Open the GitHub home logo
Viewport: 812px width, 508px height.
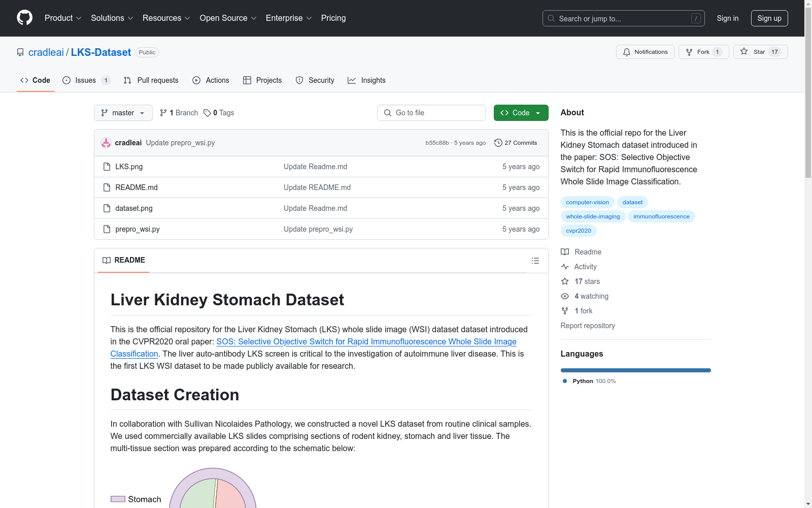point(24,18)
